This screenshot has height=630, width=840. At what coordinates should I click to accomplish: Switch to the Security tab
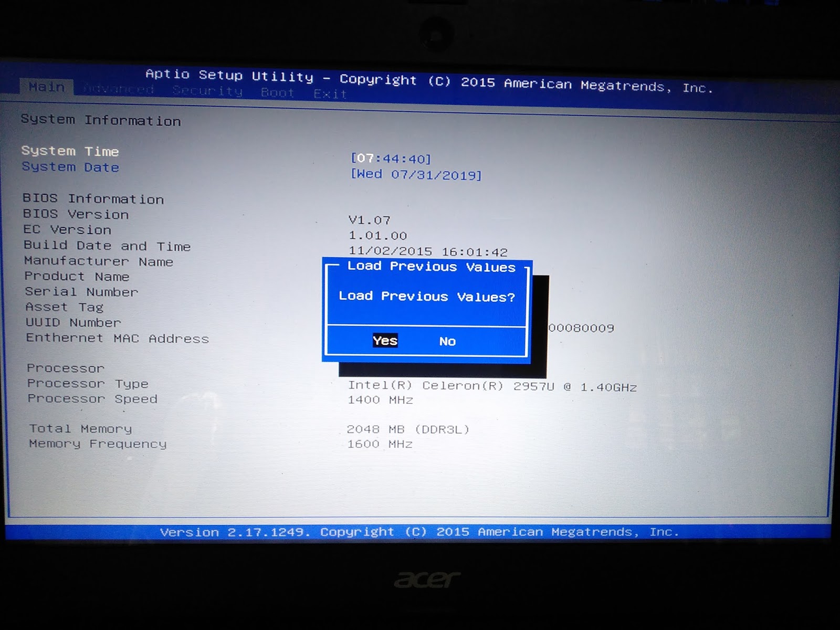click(207, 91)
